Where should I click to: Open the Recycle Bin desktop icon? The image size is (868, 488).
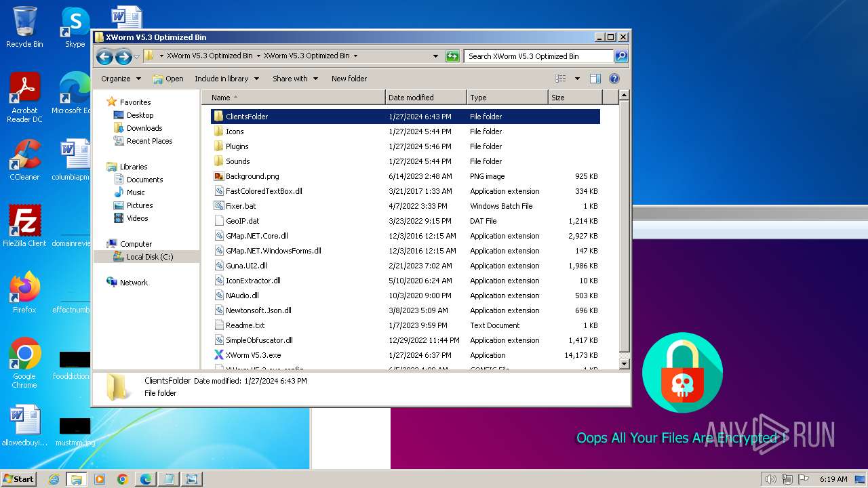[x=24, y=27]
